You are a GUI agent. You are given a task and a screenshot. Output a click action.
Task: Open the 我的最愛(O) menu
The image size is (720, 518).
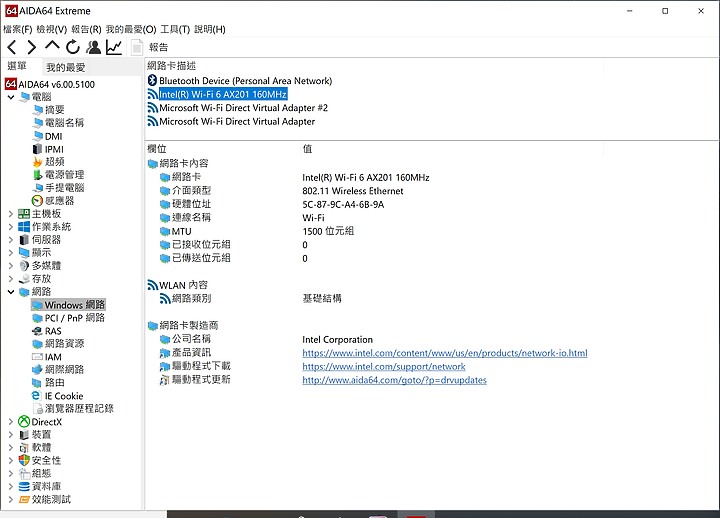[x=131, y=29]
